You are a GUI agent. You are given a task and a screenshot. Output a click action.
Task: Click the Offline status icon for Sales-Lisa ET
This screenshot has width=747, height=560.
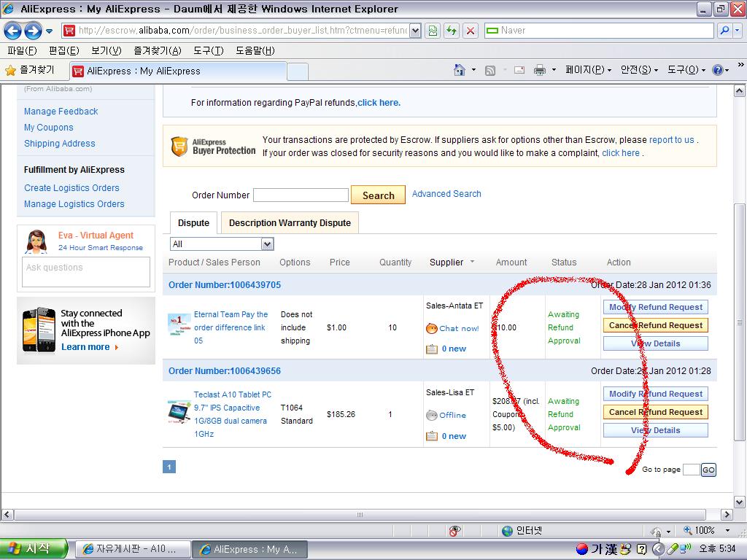click(432, 415)
